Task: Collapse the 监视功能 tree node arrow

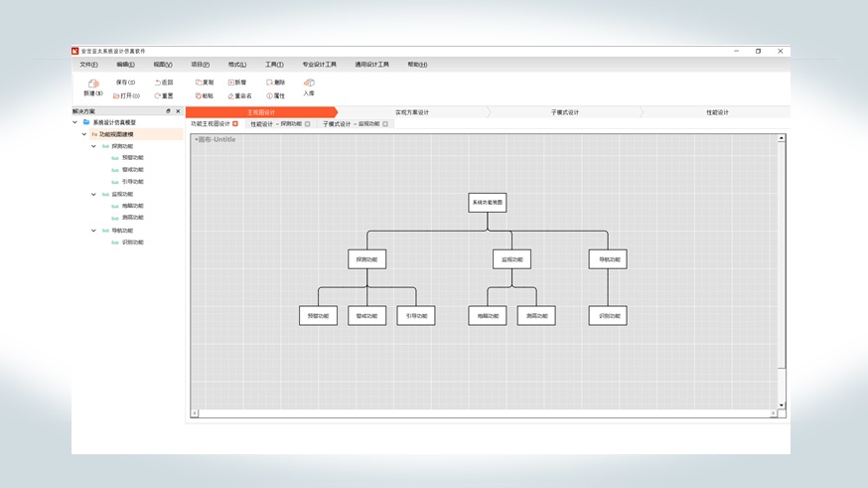Action: click(94, 195)
